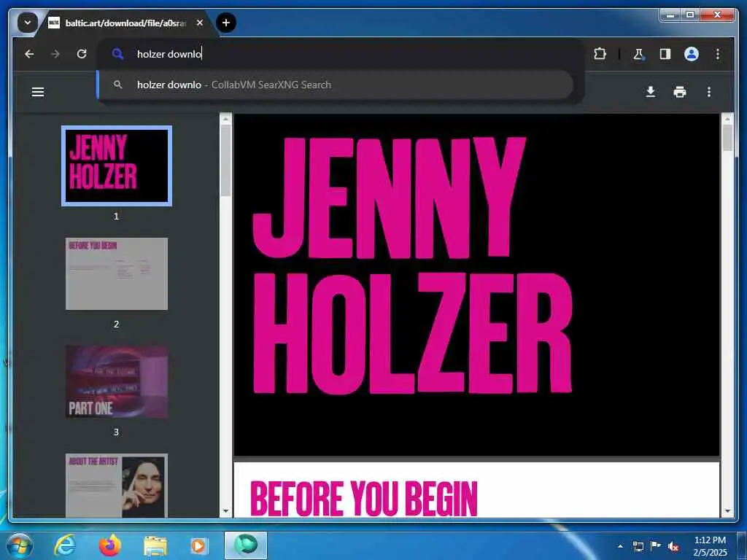Image resolution: width=747 pixels, height=560 pixels.
Task: Click the thumbnail panel scroll up arrow
Action: coord(226,119)
